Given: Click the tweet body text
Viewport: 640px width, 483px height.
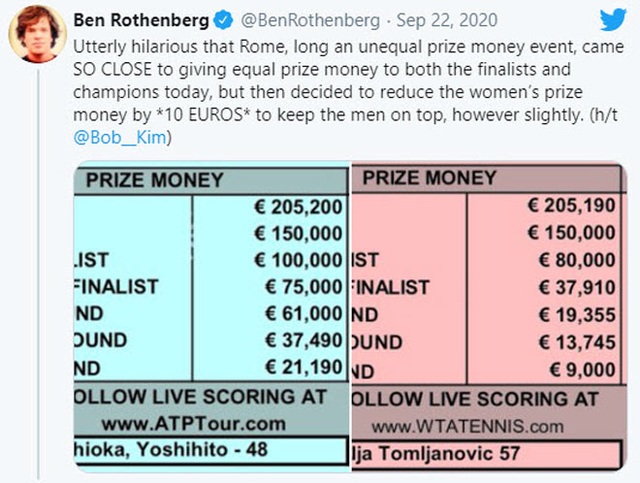Looking at the screenshot, I should pos(349,92).
